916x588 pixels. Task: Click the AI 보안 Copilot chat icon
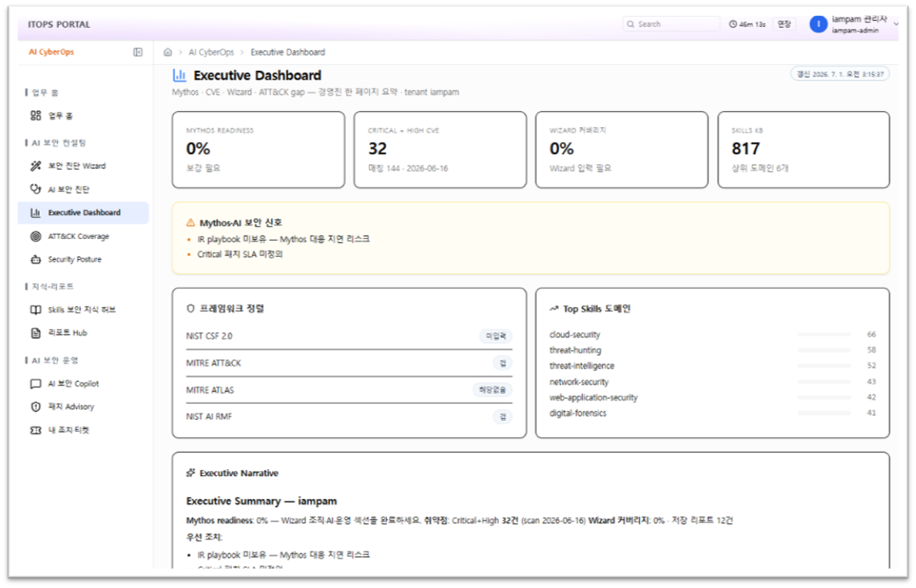[x=35, y=384]
